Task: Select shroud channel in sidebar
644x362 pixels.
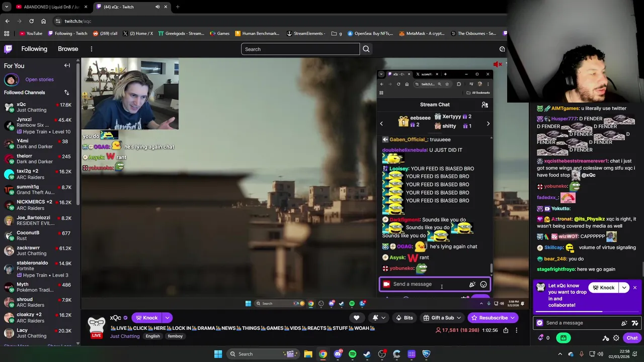Action: [x=38, y=302]
